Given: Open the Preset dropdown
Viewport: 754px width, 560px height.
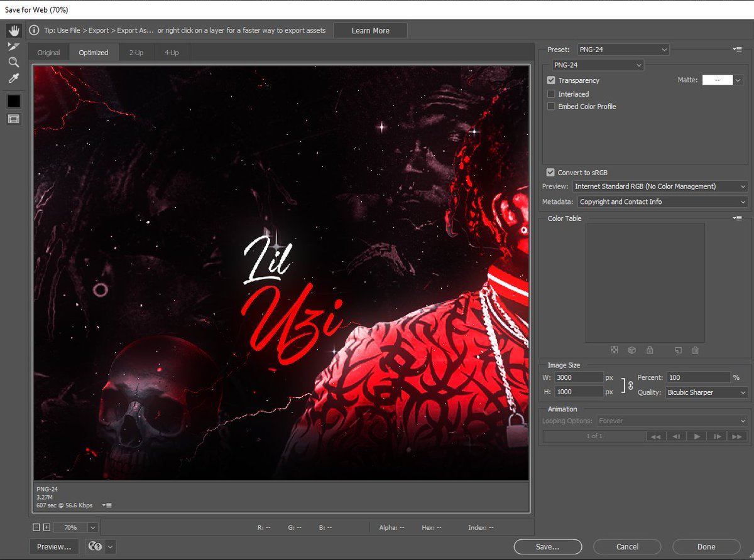Looking at the screenshot, I should (x=623, y=49).
